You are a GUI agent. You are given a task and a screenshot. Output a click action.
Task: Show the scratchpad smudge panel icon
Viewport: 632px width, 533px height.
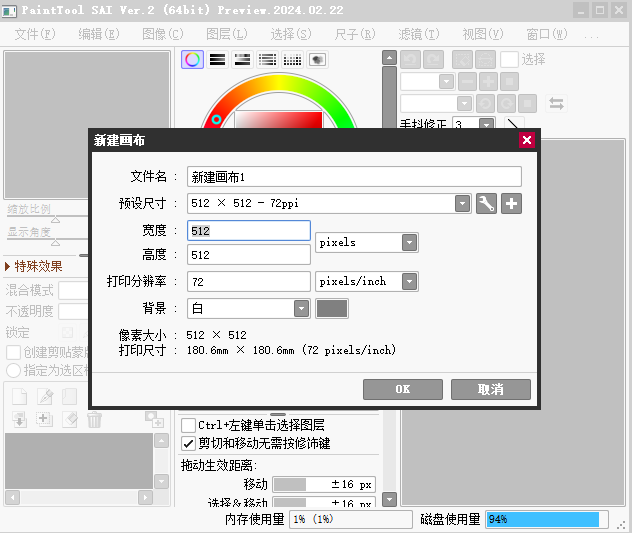[x=318, y=60]
